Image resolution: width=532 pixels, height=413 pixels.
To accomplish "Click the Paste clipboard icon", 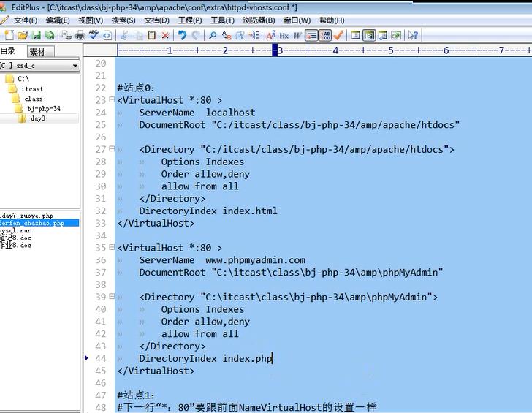I will pyautogui.click(x=152, y=35).
